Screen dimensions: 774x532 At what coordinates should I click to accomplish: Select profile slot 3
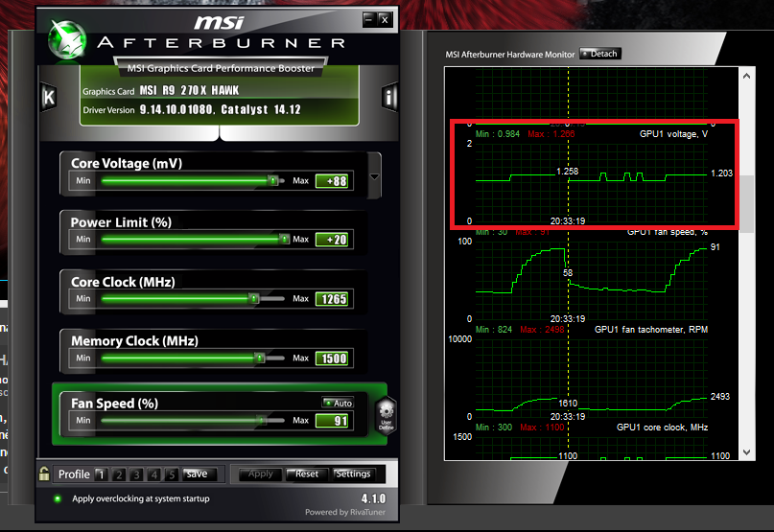click(x=136, y=474)
